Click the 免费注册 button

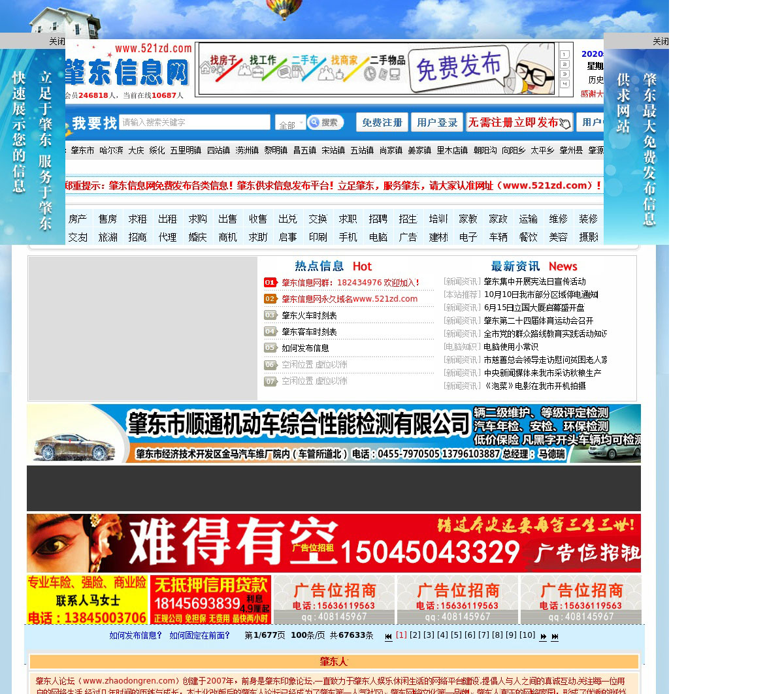[x=382, y=122]
